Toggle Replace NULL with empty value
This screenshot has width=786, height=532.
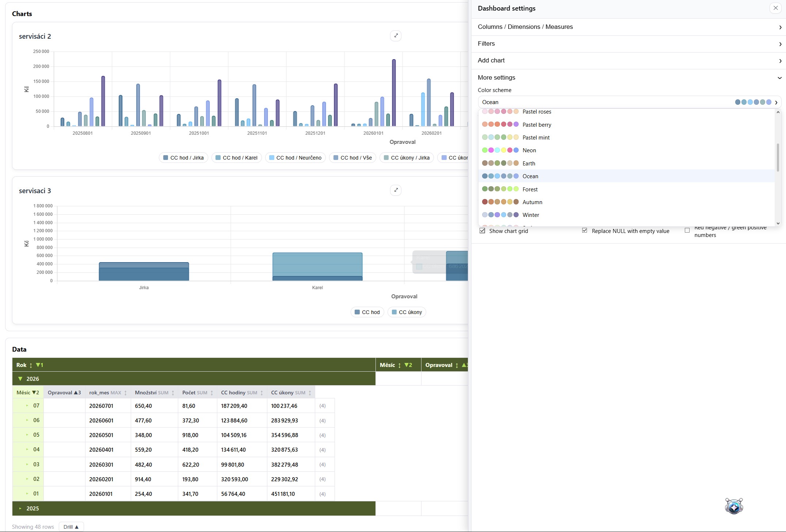pyautogui.click(x=585, y=230)
